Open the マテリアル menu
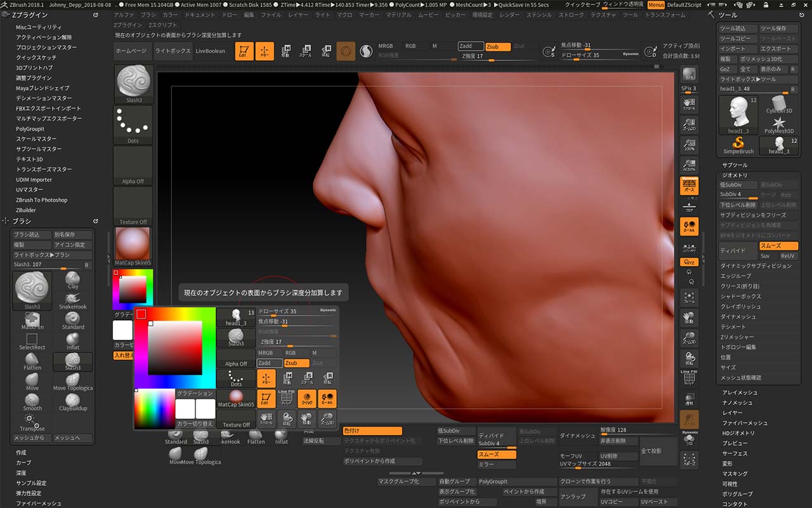 coord(398,15)
